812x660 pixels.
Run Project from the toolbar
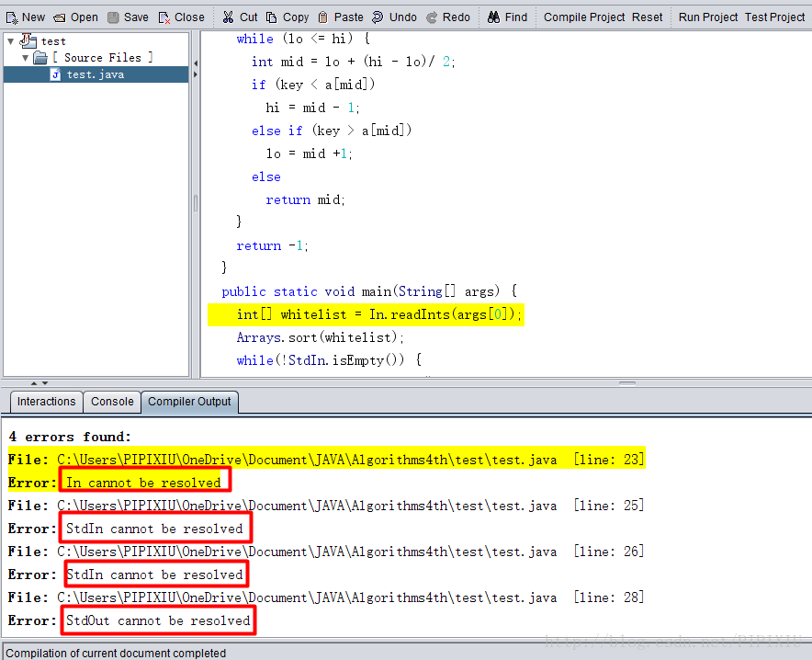pyautogui.click(x=708, y=17)
